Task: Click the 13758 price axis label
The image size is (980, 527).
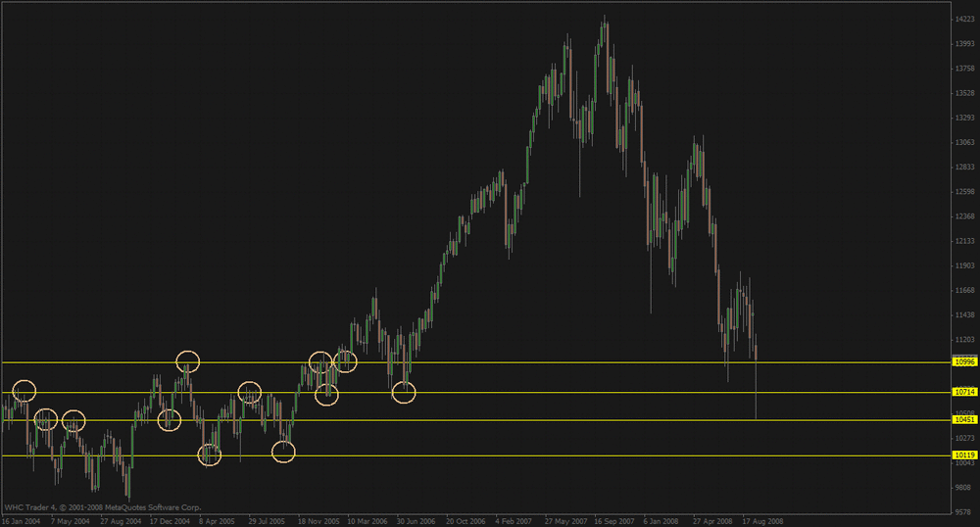Action: (964, 69)
